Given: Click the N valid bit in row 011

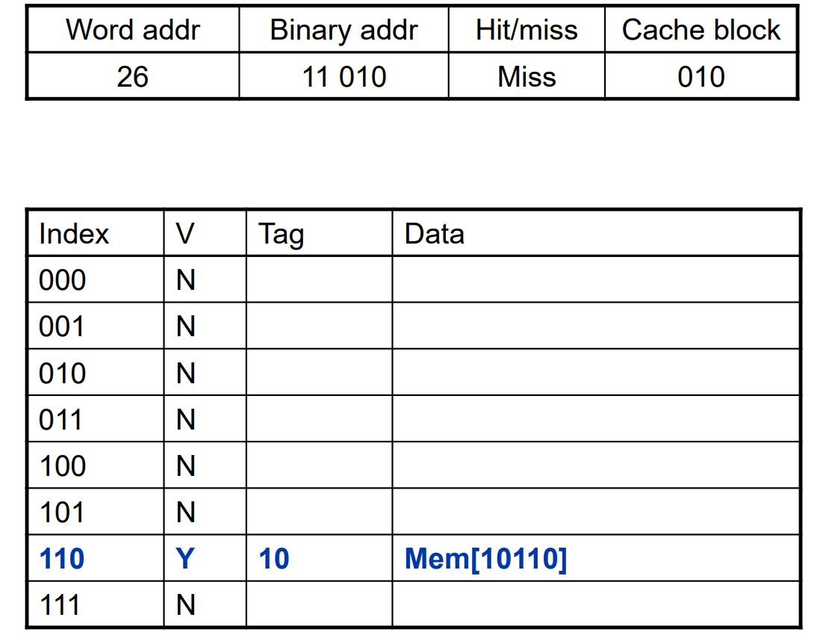Looking at the screenshot, I should pos(185,420).
